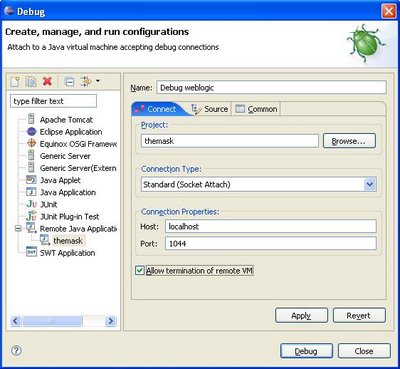
Task: Select Eclipse Application tree entry
Action: 71,132
